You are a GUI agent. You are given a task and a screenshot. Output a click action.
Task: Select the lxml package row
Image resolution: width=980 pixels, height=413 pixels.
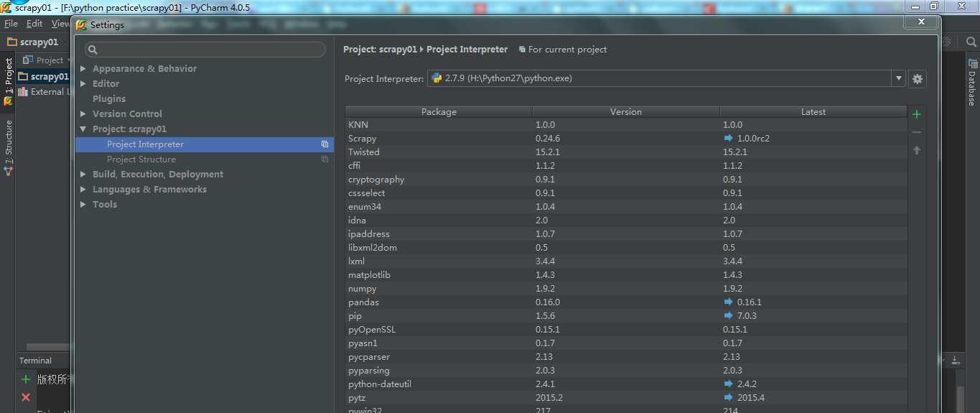[626, 261]
